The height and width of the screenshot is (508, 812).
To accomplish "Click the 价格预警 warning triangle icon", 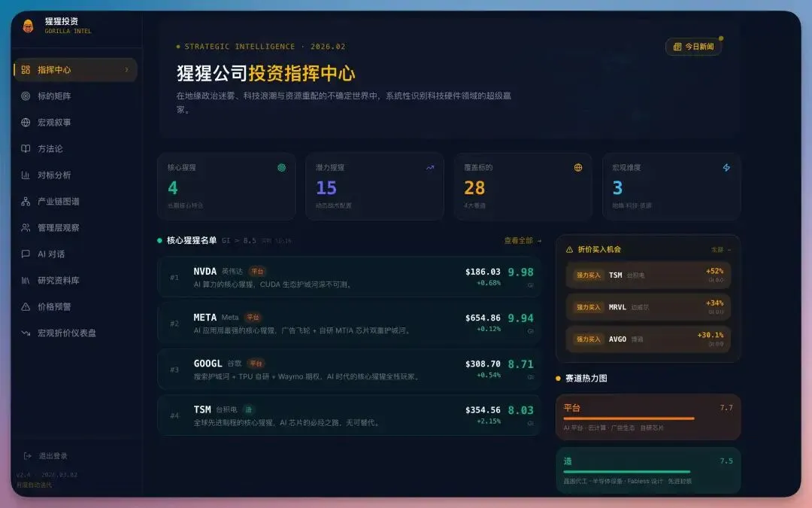I will pos(26,307).
